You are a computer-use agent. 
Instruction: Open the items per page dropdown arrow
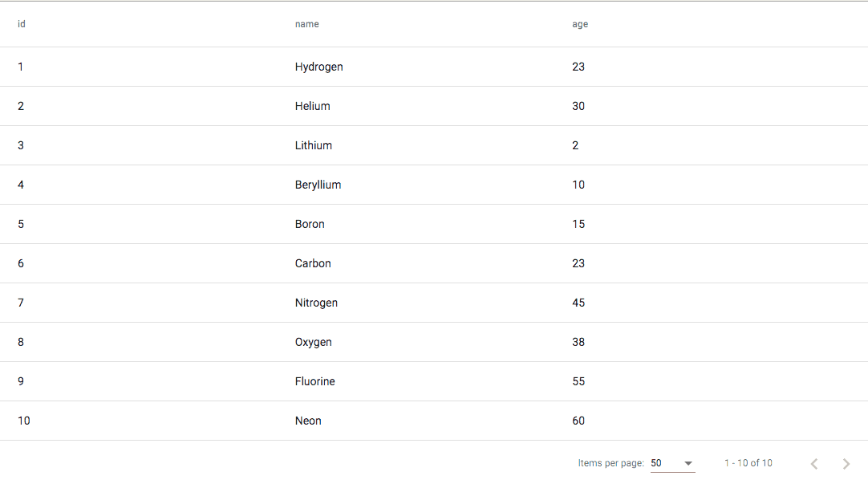point(688,463)
